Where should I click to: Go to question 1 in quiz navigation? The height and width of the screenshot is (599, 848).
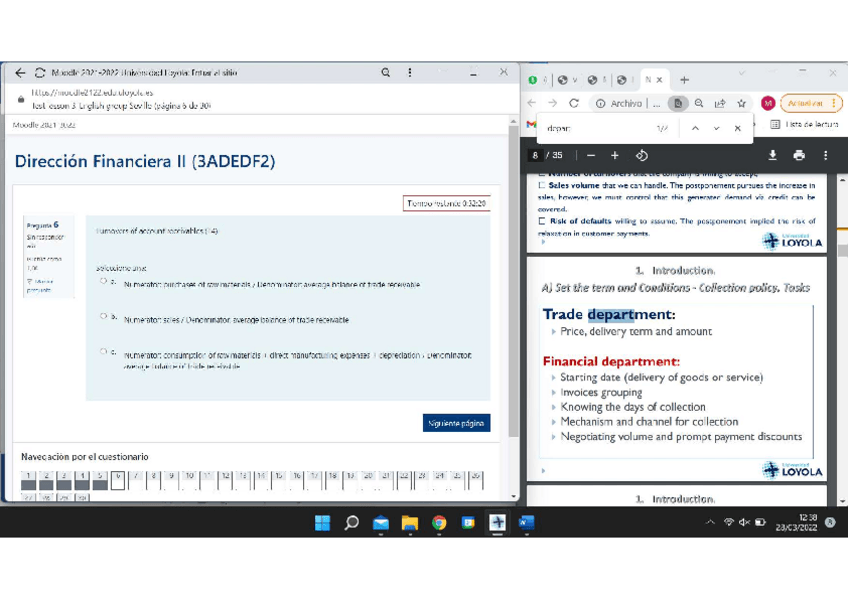[29, 480]
